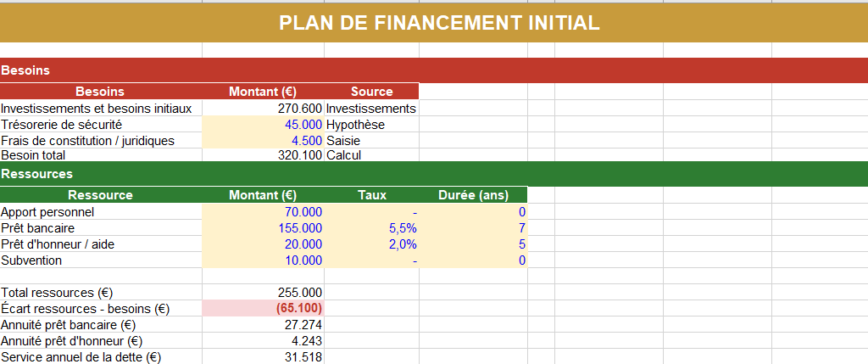Screen dimensions: 868x364
Task: Select 'Service annuel de la dette (€)' label
Action: [x=101, y=356]
